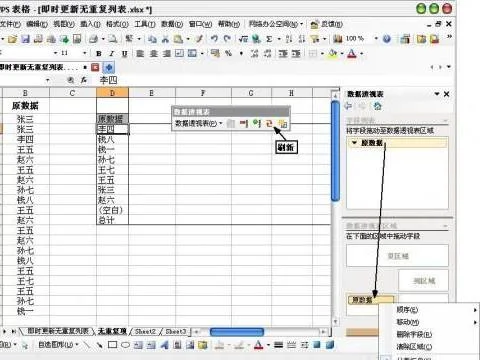Select pivot cell 钱八
The image size is (480, 360).
click(x=112, y=139)
